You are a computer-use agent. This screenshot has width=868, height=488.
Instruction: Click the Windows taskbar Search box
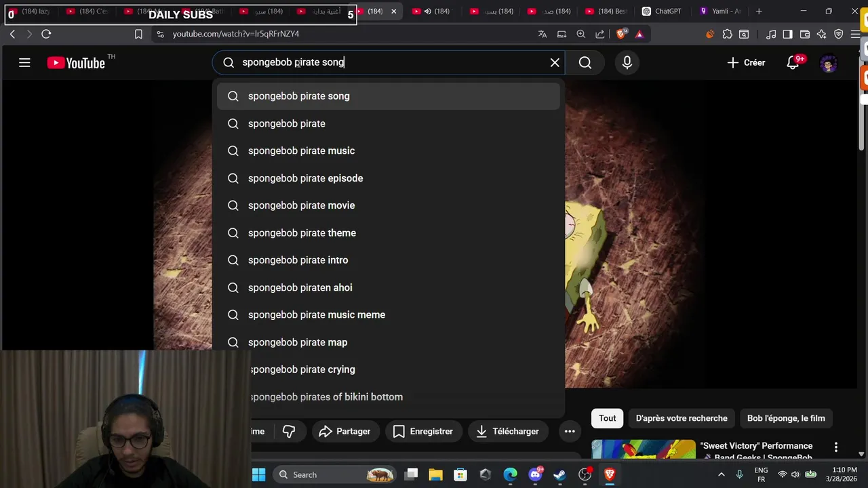(x=336, y=474)
